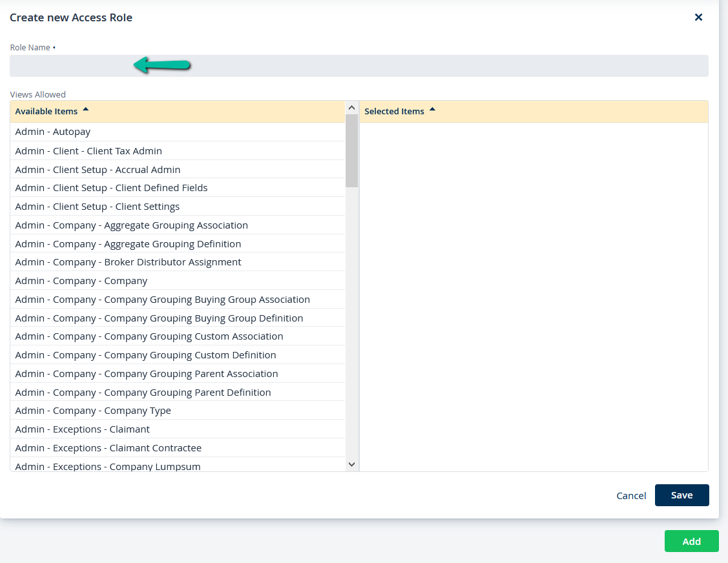Sort by Selected Items column arrow

pos(432,110)
